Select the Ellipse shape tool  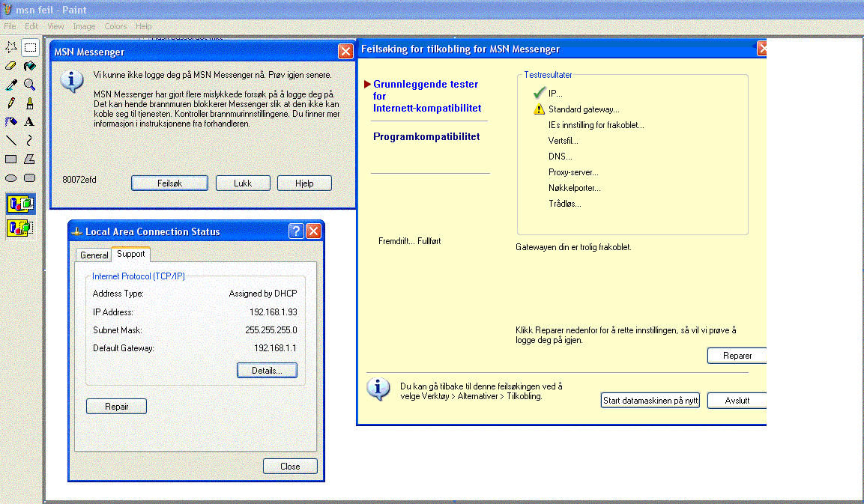11,178
